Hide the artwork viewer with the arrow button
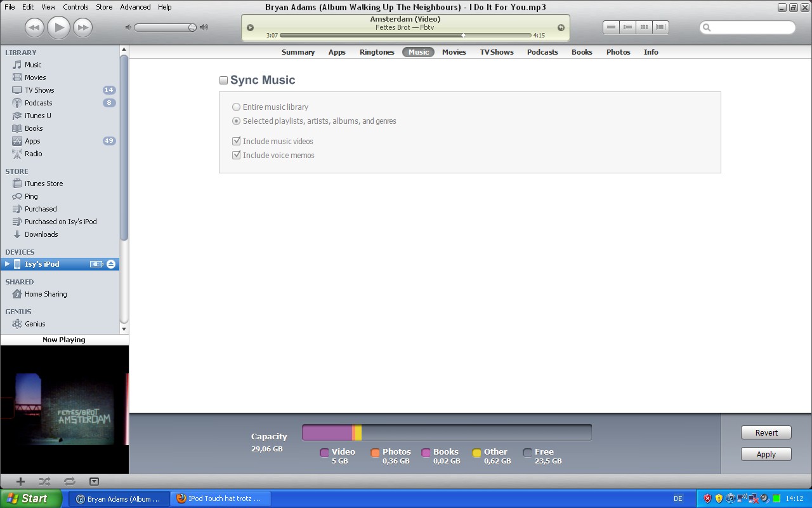This screenshot has width=812, height=508. 94,481
